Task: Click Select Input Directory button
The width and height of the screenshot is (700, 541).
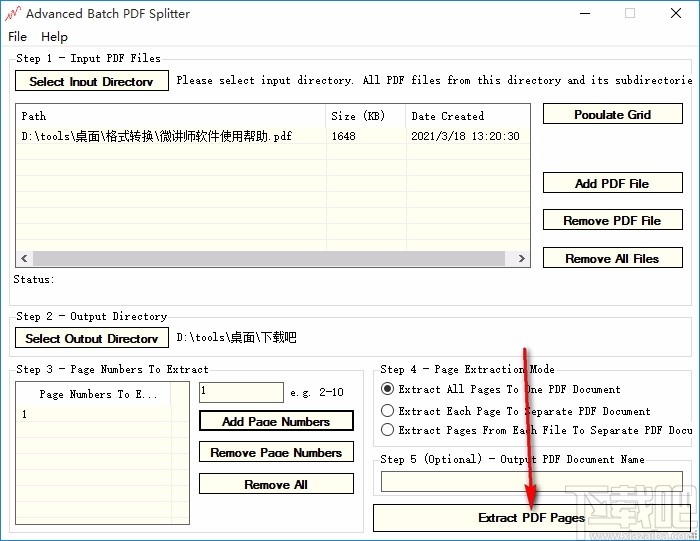Action: (92, 81)
